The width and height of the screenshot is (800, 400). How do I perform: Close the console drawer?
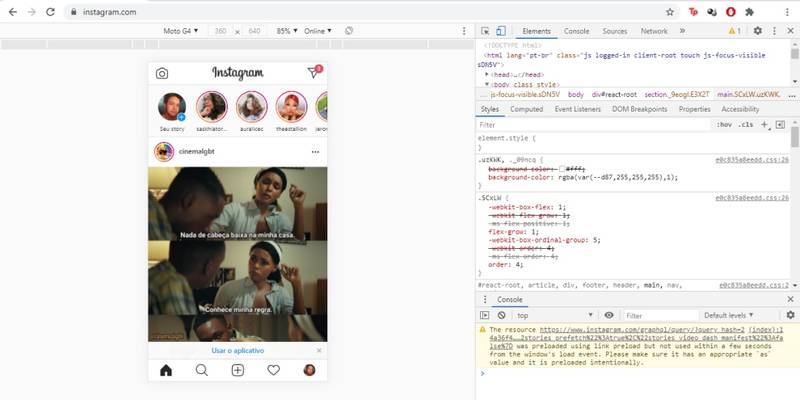[790, 299]
